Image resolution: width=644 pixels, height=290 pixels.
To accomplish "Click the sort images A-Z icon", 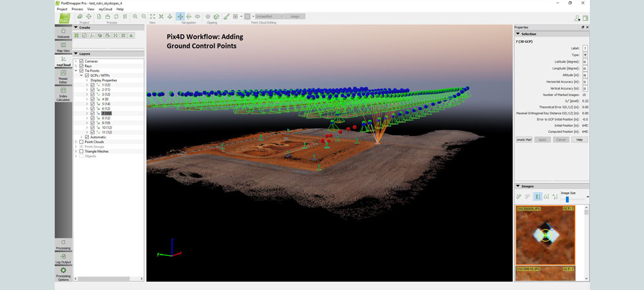I will pyautogui.click(x=555, y=197).
